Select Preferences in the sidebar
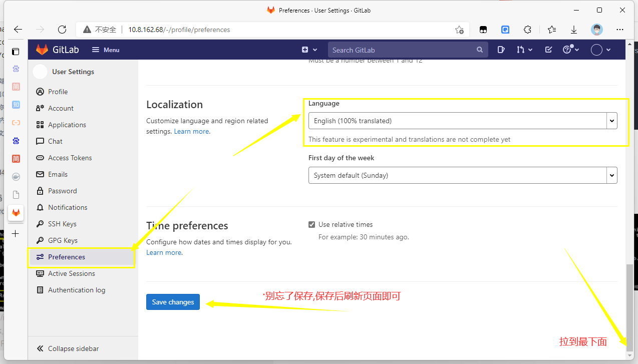The height and width of the screenshot is (364, 638). (83, 257)
